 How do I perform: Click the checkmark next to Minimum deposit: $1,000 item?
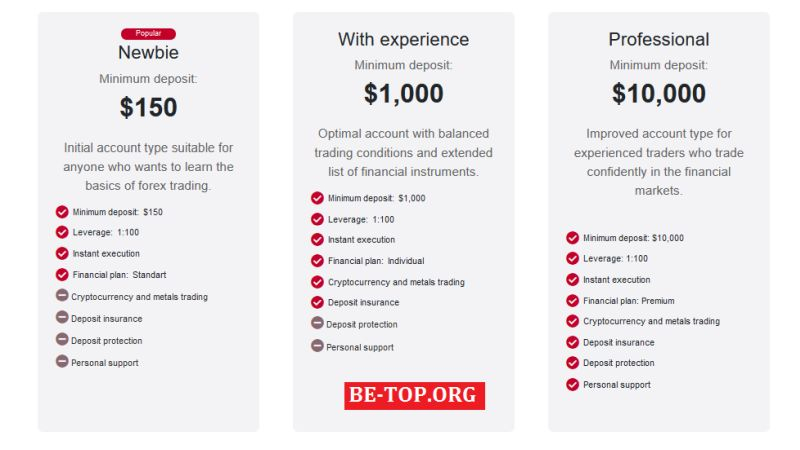click(317, 198)
